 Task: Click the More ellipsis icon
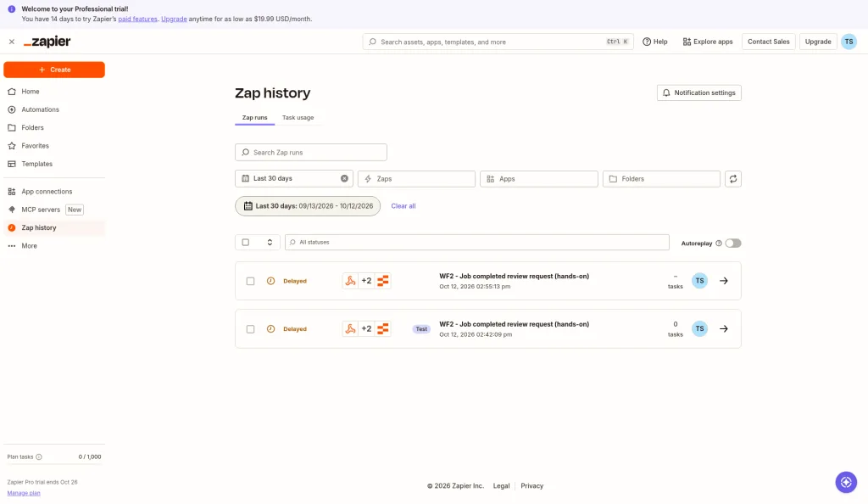[x=12, y=246]
